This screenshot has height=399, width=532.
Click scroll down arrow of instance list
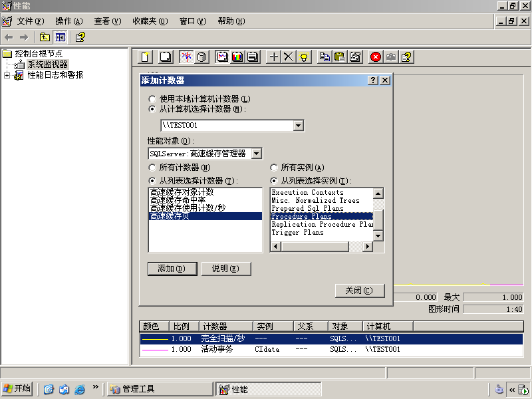(x=378, y=235)
